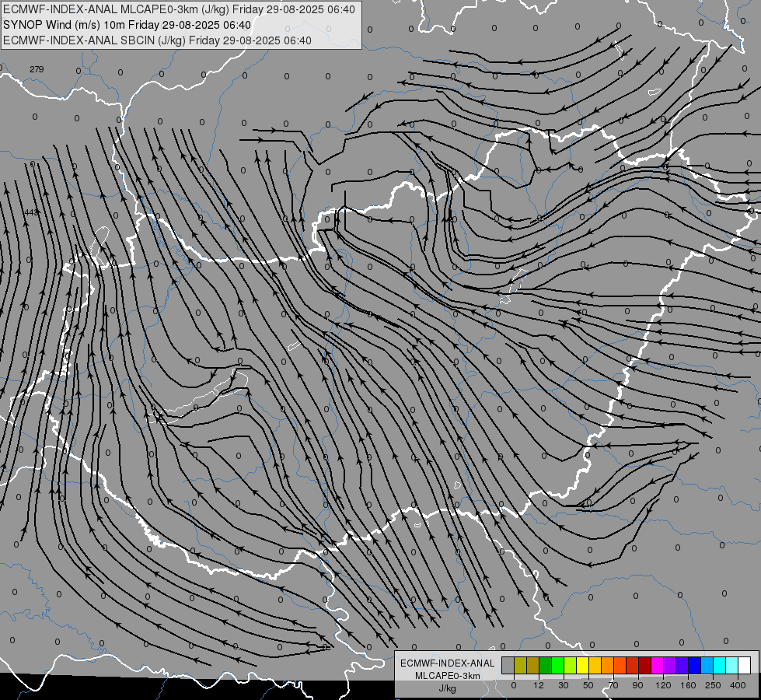This screenshot has height=700, width=761.
Task: Choose the amber legend swatch
Action: click(x=595, y=665)
